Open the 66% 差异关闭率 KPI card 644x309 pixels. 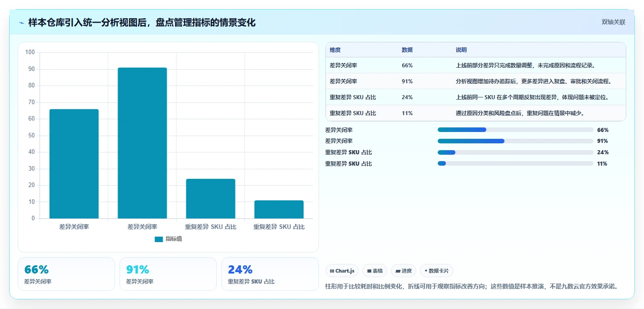(x=66, y=274)
